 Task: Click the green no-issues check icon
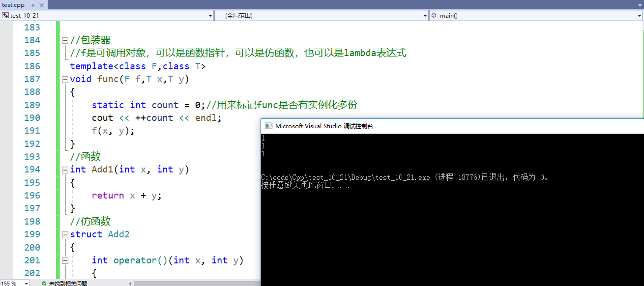tap(44, 283)
